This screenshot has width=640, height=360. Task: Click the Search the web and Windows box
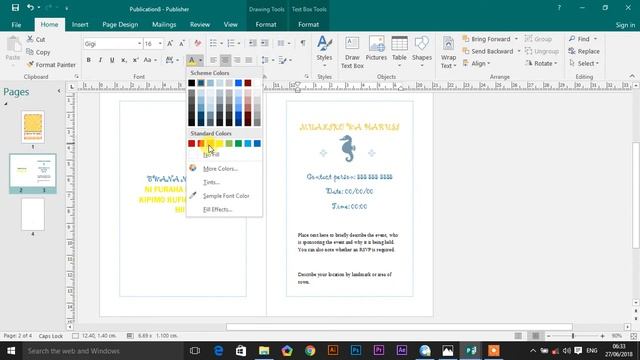103,351
